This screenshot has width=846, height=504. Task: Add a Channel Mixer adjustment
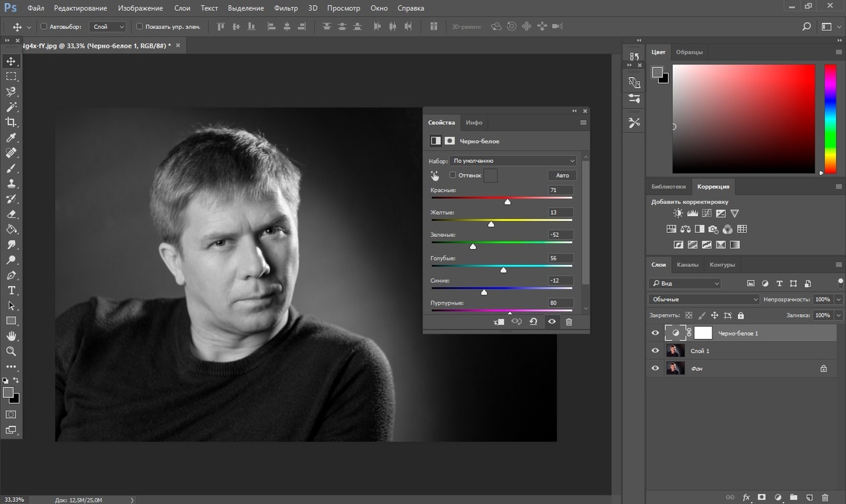727,229
